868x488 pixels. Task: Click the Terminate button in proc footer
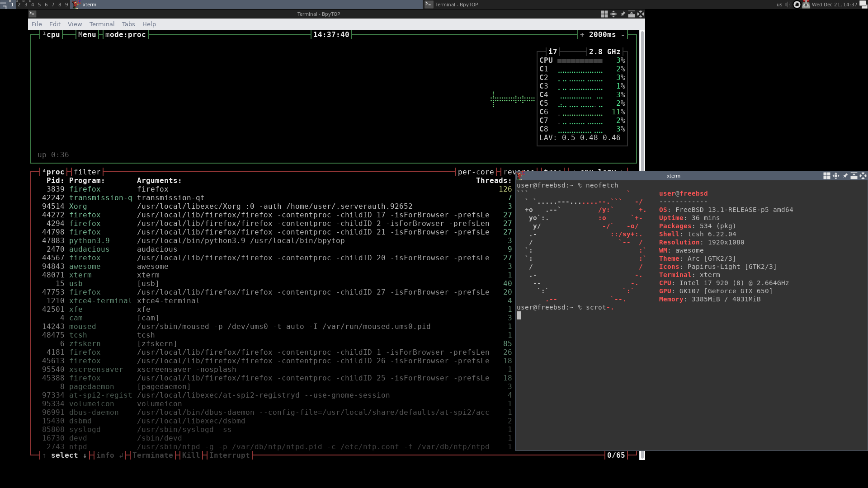[152, 455]
